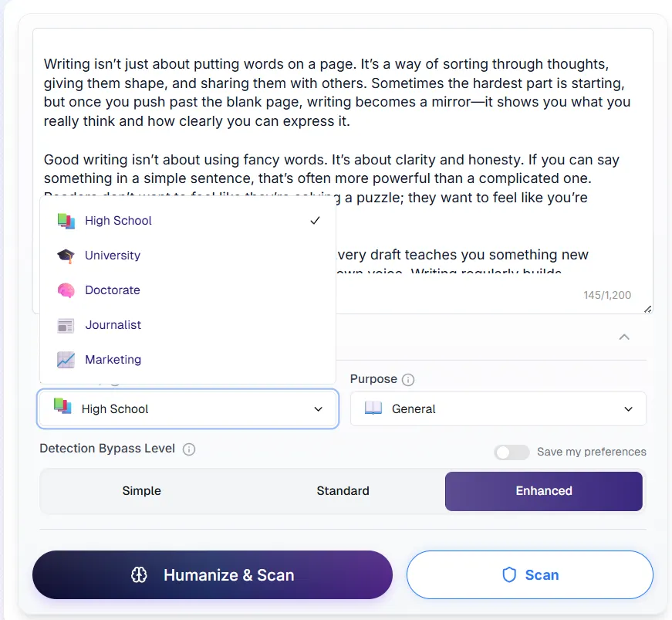Select the Simple bypass level
This screenshot has height=620, width=672.
(141, 491)
